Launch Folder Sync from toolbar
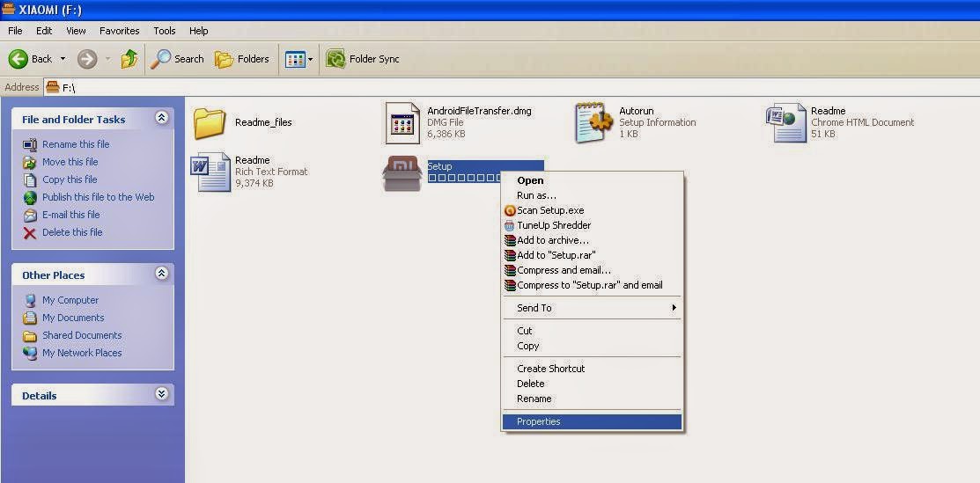Screen dimensions: 980x483 click(363, 59)
